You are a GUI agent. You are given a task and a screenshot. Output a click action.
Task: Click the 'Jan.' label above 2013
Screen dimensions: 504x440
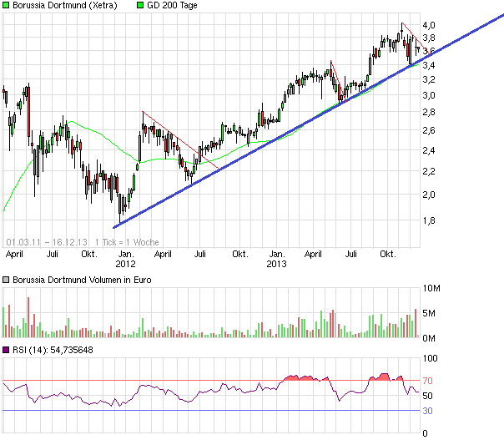click(277, 254)
